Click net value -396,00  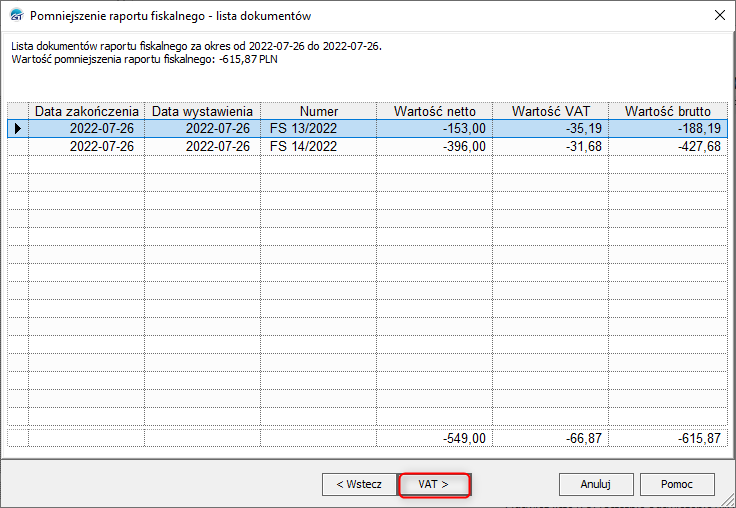(464, 146)
